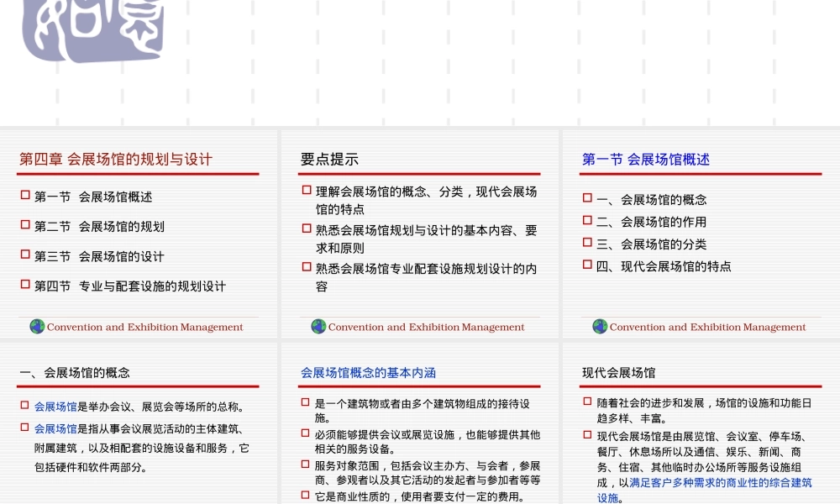Click outline item 第二节 会展场馆的规划
The image size is (840, 504).
pyautogui.click(x=99, y=227)
